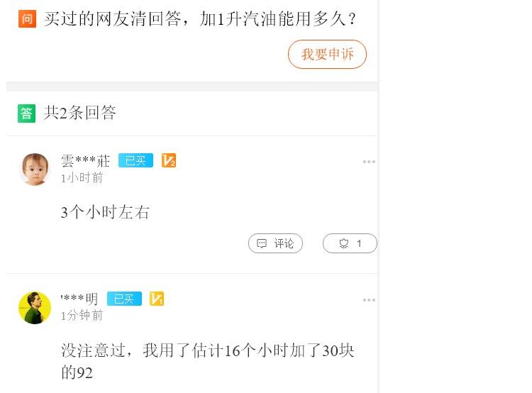Click the 1小时前 timestamp
Screen dimensions: 532x393
(x=82, y=178)
